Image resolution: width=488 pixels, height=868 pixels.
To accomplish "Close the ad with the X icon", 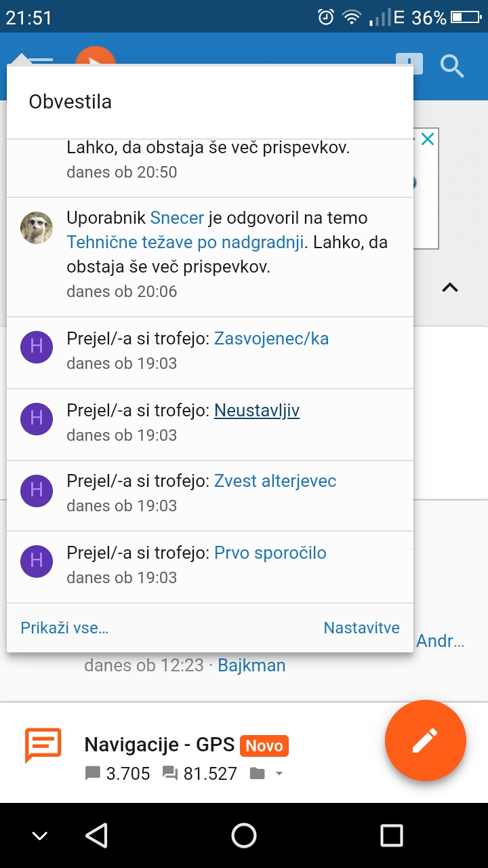I will point(427,139).
